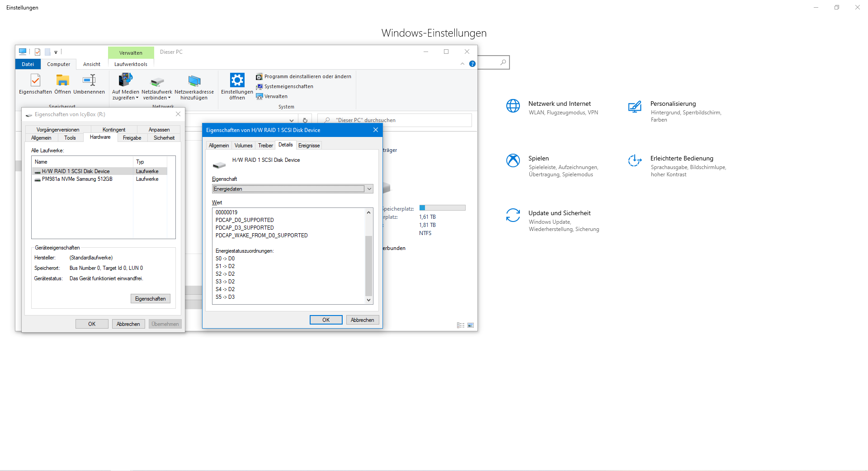868x471 pixels.
Task: Click the "Dieser PC" durchsuchen search field
Action: tap(395, 120)
